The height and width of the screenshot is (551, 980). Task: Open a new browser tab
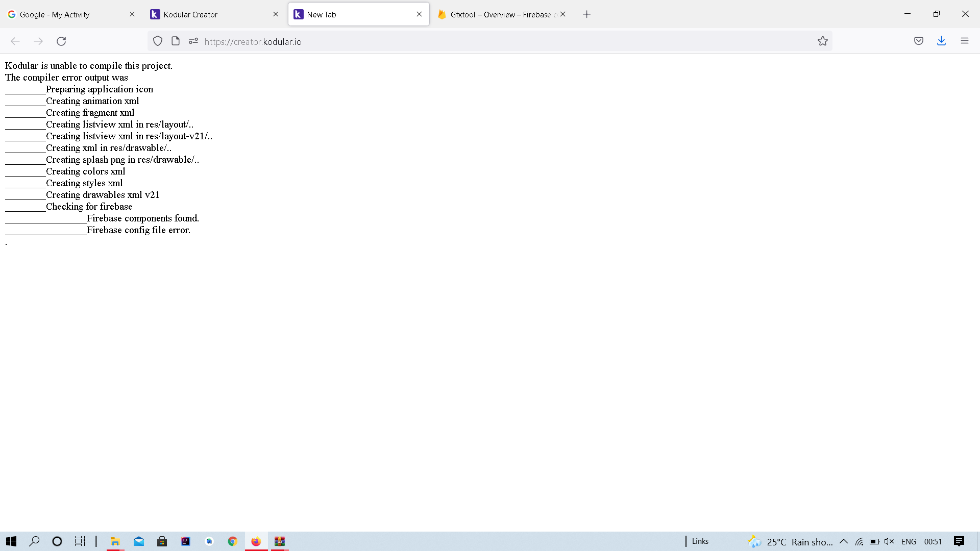[x=587, y=14]
